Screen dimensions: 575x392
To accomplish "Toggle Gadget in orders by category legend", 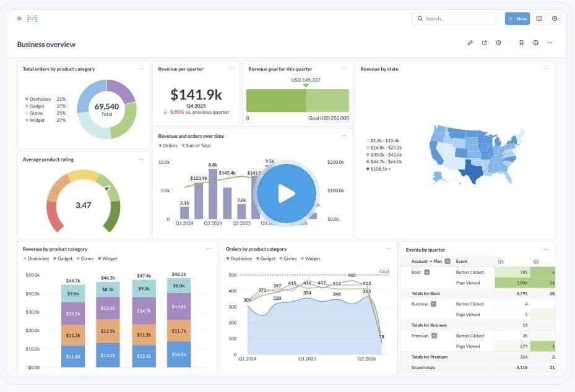I will tap(266, 258).
